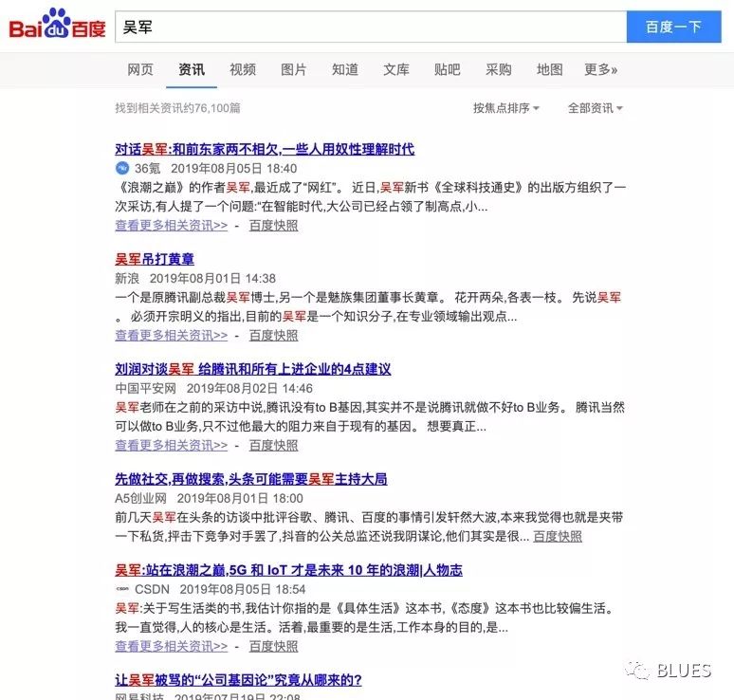Viewport: 734px width, 700px height.
Task: Open 百度快照 for the 36氪 result
Action: tap(273, 225)
